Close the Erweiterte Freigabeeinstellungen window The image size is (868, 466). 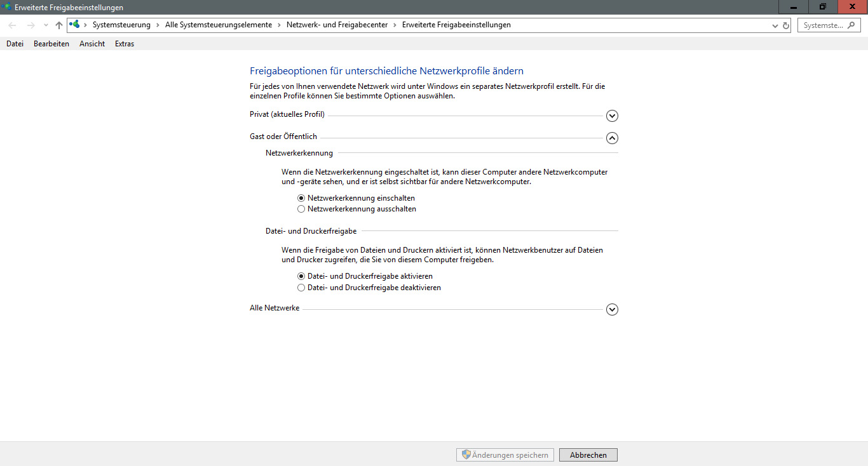click(853, 7)
